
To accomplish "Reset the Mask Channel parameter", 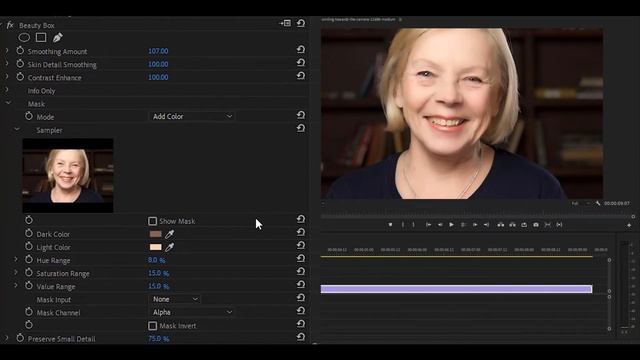I will (301, 311).
